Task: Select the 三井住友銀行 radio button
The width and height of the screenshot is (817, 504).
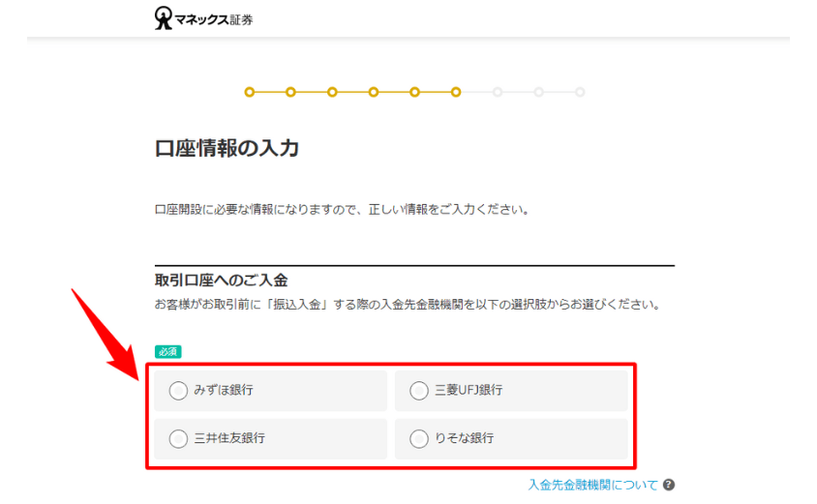Action: [178, 438]
